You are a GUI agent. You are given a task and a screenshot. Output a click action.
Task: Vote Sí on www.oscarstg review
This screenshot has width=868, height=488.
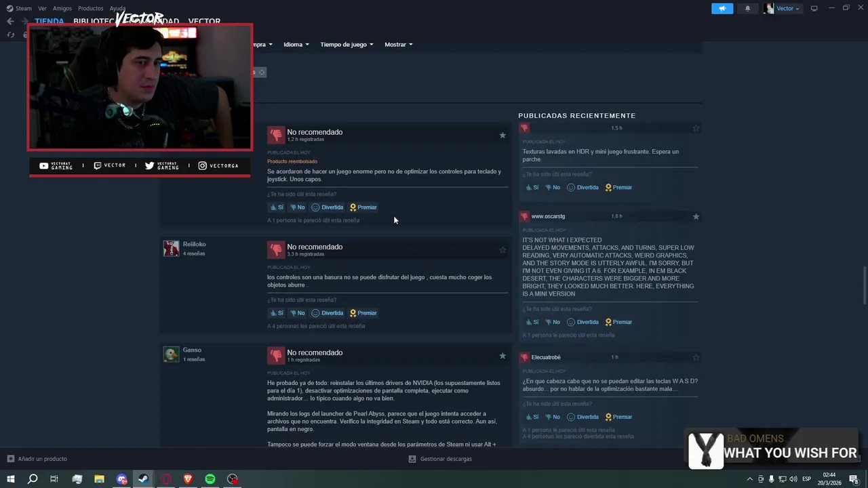pyautogui.click(x=532, y=322)
